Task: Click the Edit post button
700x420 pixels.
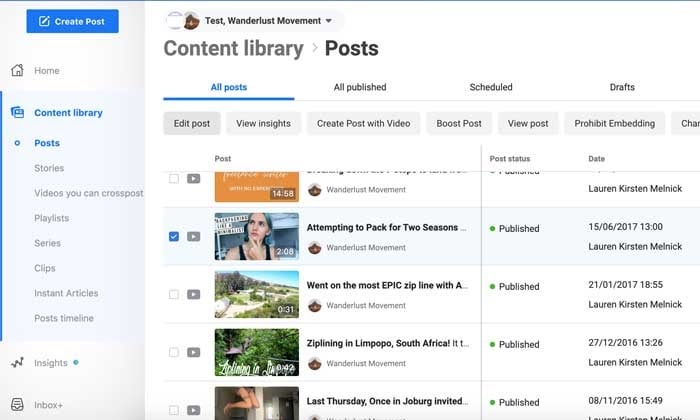Action: (x=192, y=123)
